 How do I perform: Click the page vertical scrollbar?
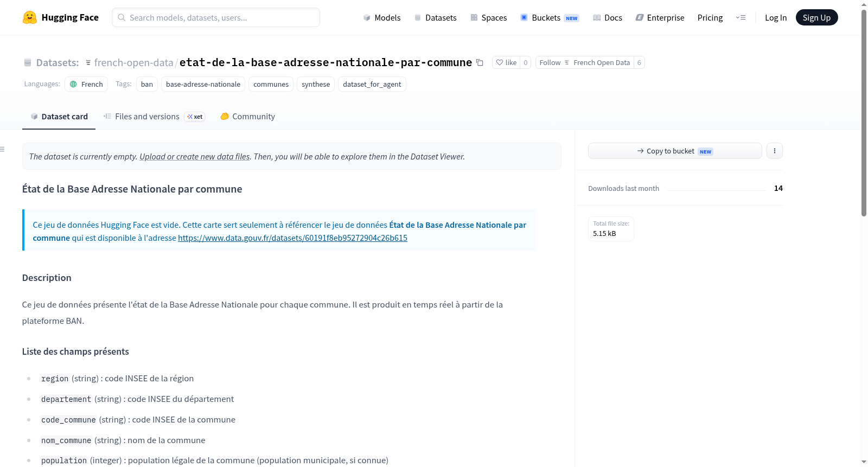pos(864,113)
